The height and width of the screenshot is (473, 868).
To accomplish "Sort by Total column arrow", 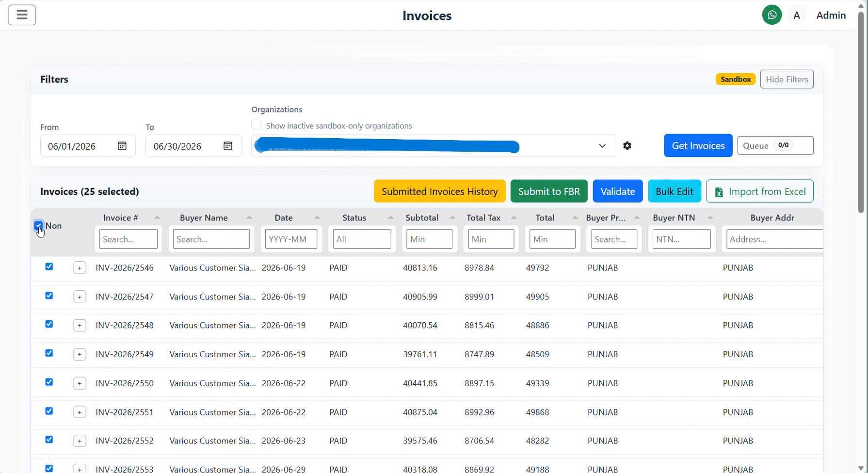I will coord(575,218).
